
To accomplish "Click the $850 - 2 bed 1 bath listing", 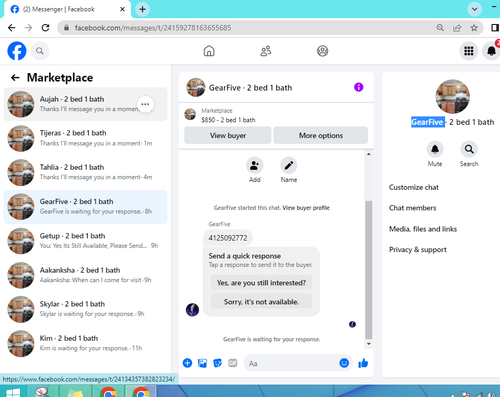I will [x=228, y=120].
